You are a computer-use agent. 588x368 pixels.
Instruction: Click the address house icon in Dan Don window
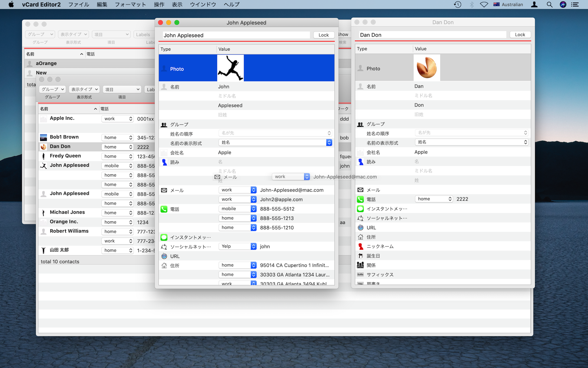click(x=361, y=237)
